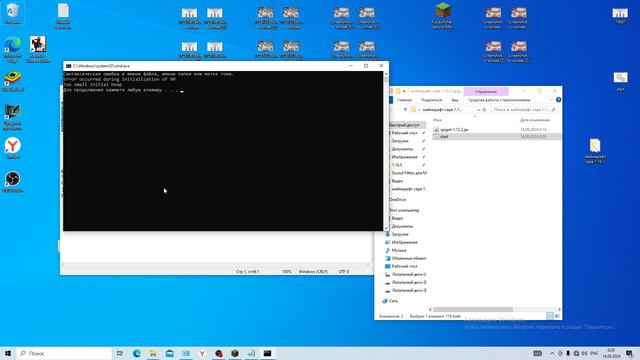Open the OBS Studio desktop shortcut
This screenshot has width=640, height=360.
click(x=13, y=182)
